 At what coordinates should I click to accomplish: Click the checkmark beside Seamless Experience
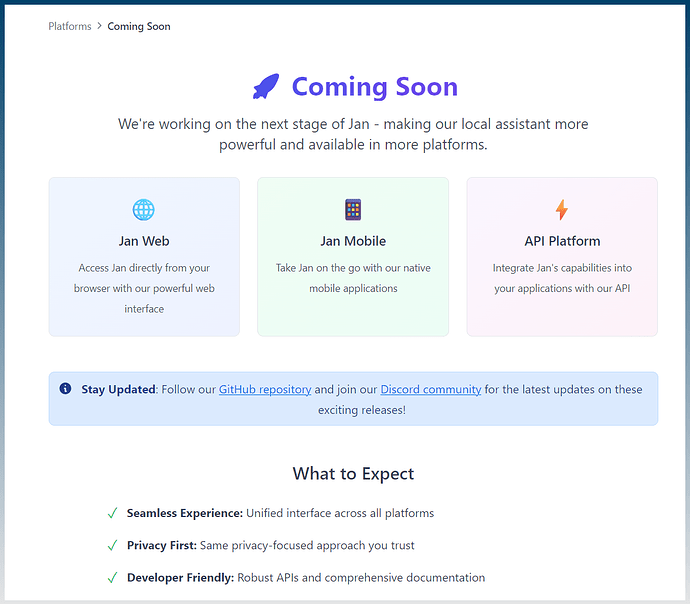tap(113, 513)
